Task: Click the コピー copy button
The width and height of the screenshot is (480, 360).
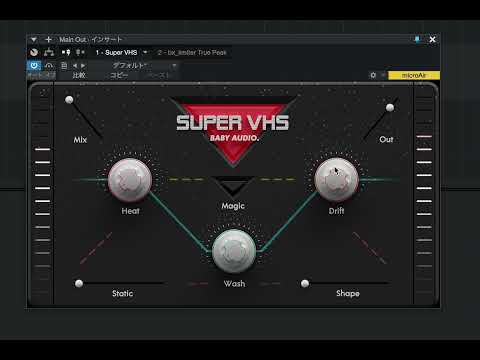Action: pos(119,75)
